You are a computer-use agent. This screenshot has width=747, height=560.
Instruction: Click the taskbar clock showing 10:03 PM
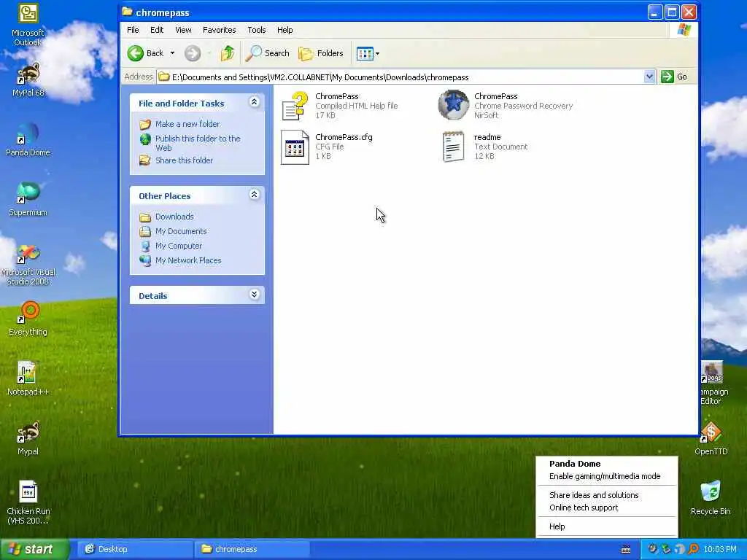[720, 549]
